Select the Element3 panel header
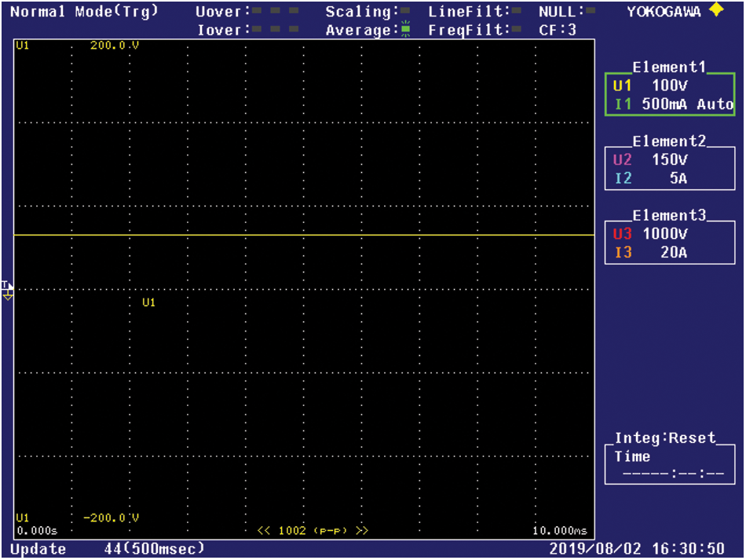This screenshot has width=746, height=560. [x=670, y=215]
